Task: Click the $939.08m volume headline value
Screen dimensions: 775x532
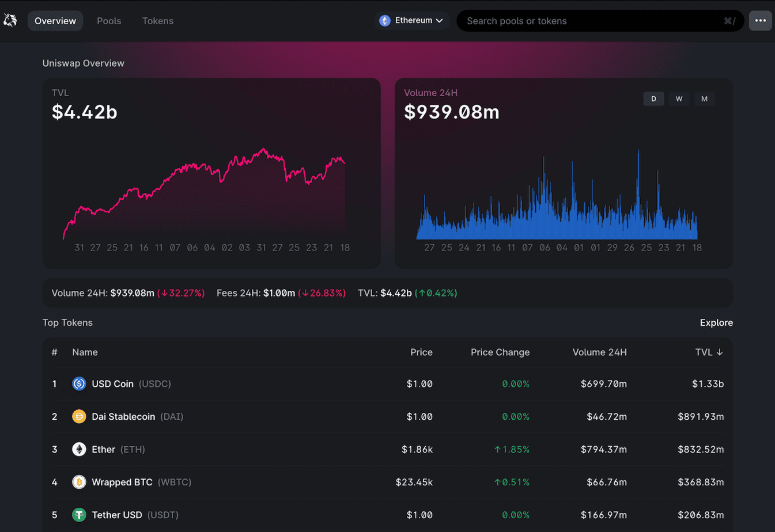Action: (452, 112)
